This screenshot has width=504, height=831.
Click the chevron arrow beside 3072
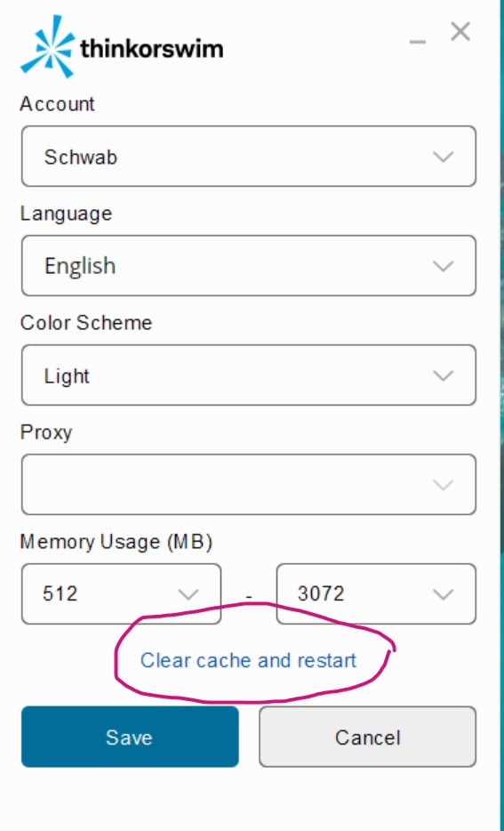[x=444, y=594]
